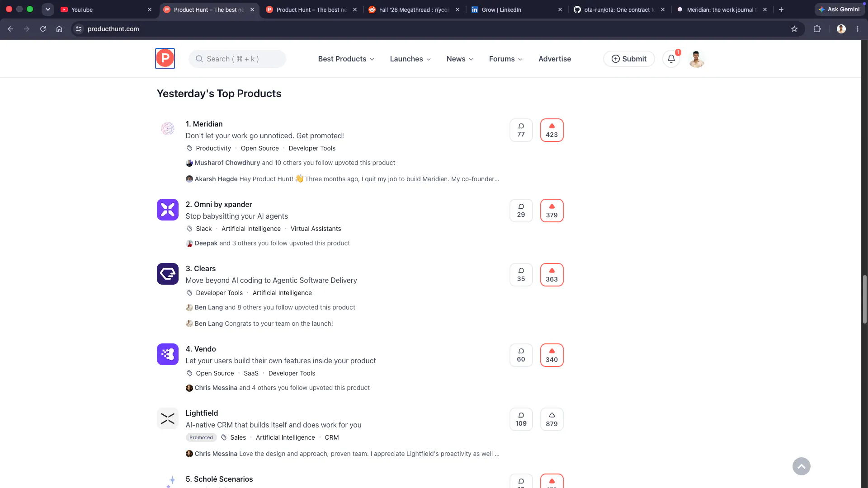This screenshot has height=488, width=868.
Task: Close the LinkedIn tab
Action: pos(560,9)
